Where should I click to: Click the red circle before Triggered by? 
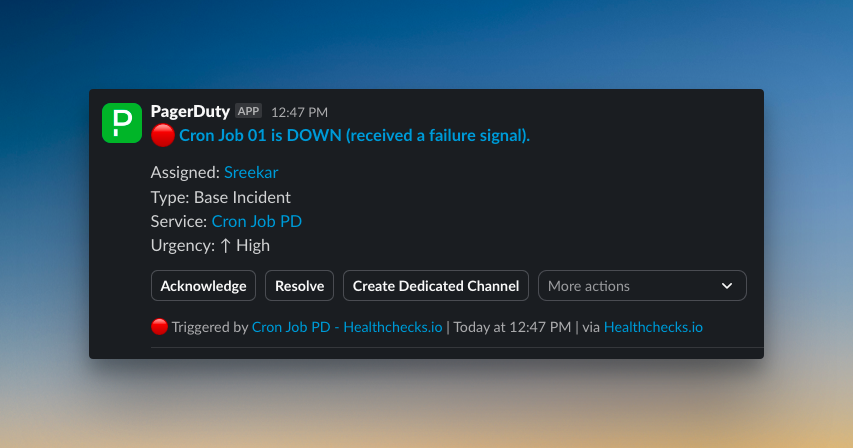click(x=159, y=327)
